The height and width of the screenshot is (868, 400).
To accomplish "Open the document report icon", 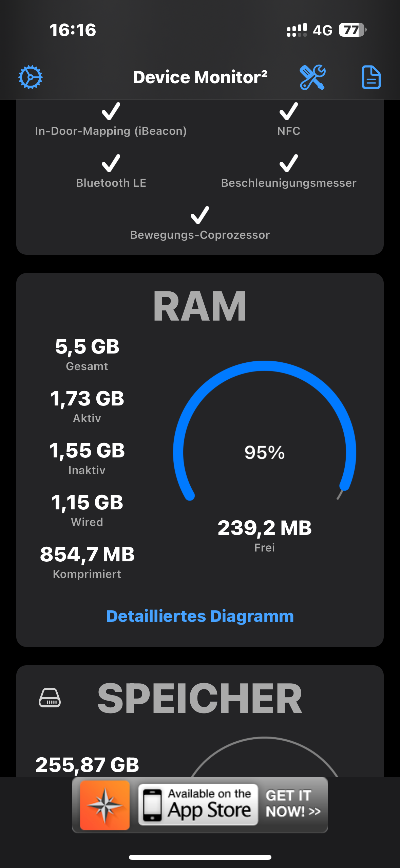I will tap(371, 77).
